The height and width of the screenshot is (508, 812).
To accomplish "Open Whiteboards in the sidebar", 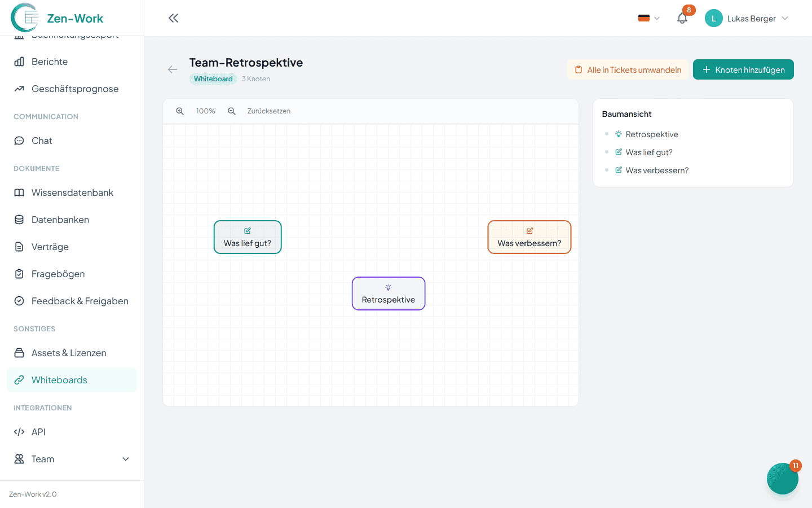I will [72, 380].
